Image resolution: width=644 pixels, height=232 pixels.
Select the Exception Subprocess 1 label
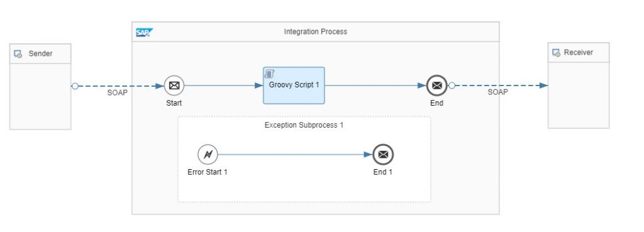(x=304, y=125)
